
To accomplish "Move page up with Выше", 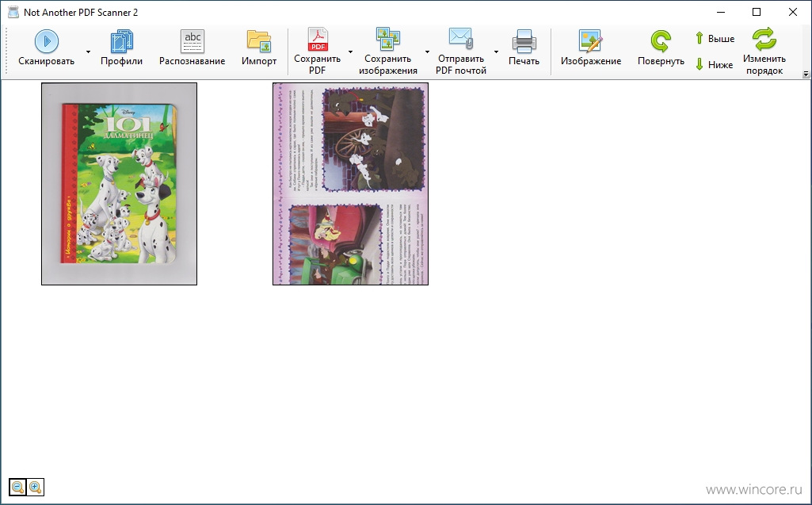I will click(715, 38).
